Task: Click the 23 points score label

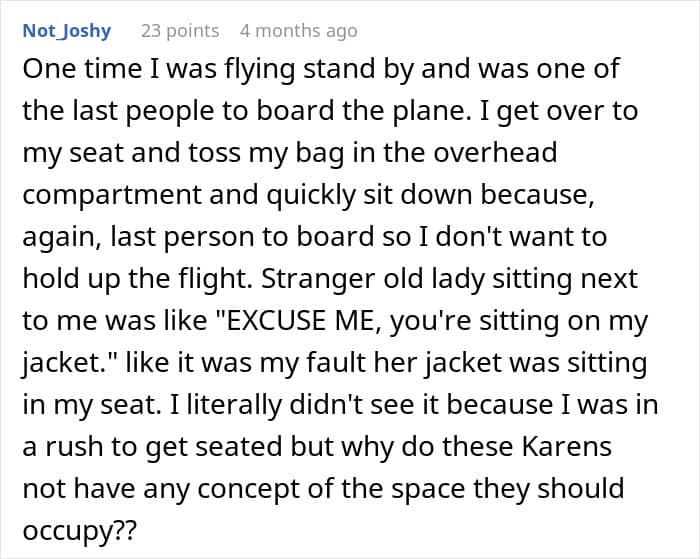Action: point(180,31)
